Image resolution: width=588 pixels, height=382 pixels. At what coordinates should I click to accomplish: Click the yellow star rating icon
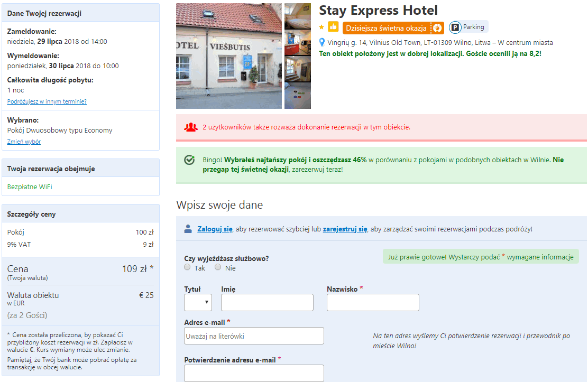click(x=321, y=27)
